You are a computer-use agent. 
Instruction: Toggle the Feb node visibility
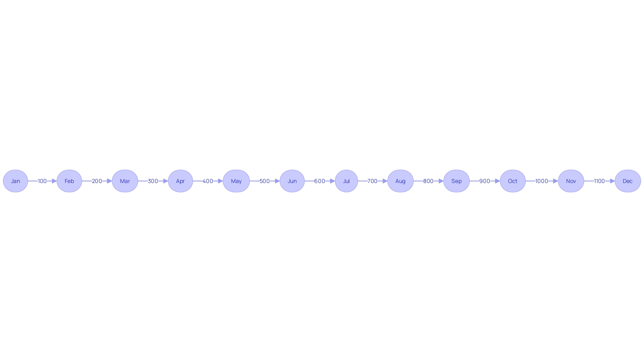tap(70, 181)
